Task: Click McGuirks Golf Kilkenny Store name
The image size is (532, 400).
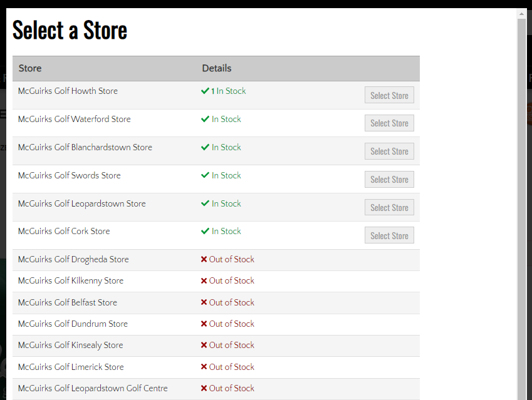Action: [71, 280]
